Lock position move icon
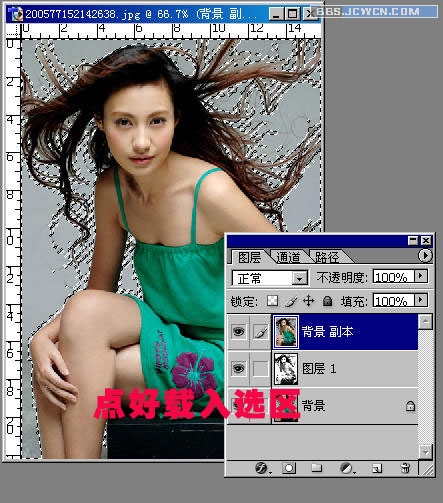 [308, 301]
